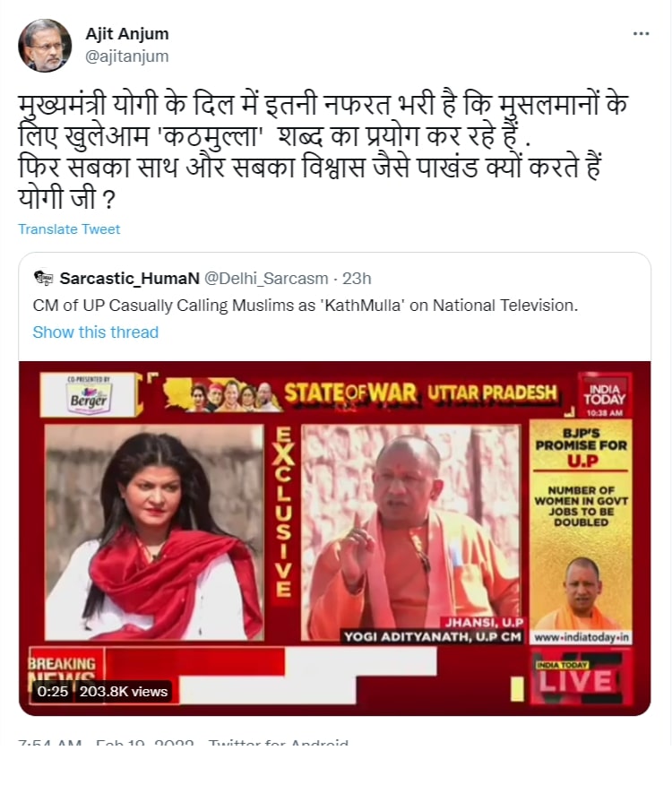
Task: Click Translate Tweet
Action: (69, 229)
